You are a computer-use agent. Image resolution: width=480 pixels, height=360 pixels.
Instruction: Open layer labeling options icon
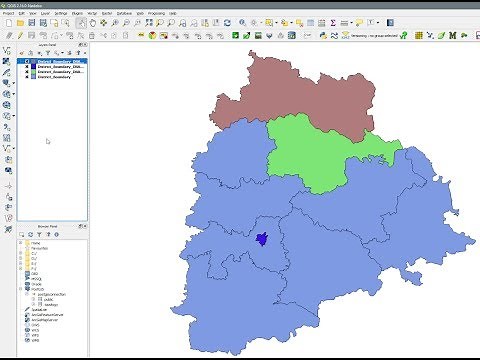click(x=141, y=35)
